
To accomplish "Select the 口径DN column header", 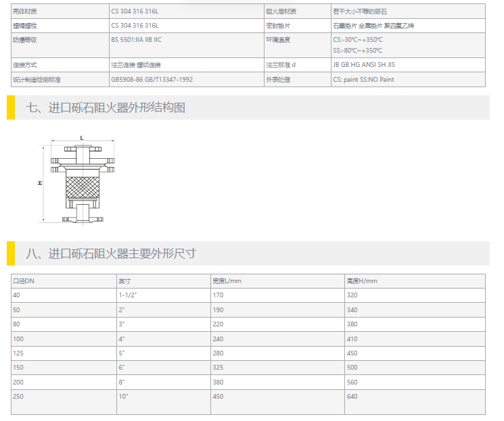I will click(x=24, y=281).
